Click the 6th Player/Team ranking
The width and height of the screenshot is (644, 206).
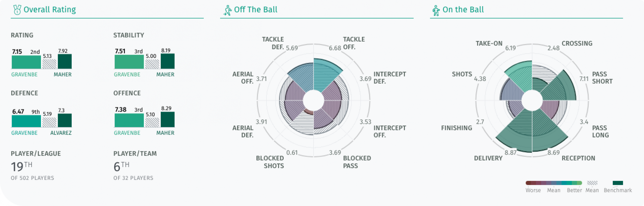tap(121, 166)
